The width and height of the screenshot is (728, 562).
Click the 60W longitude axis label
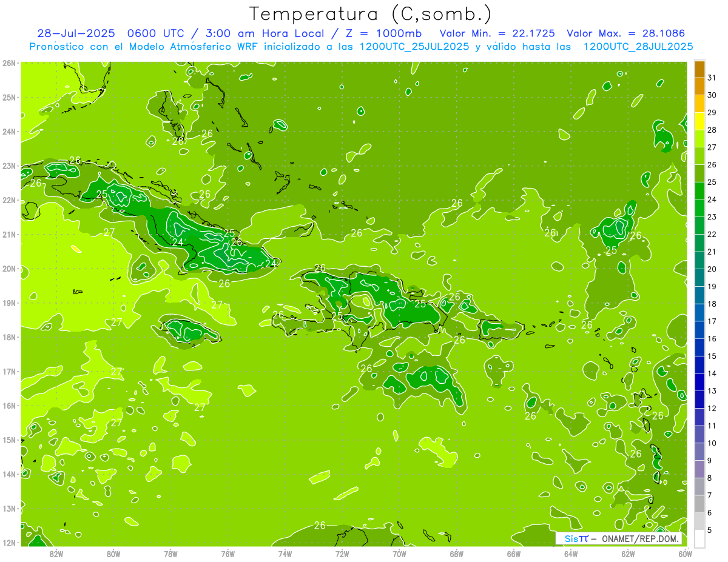[686, 554]
